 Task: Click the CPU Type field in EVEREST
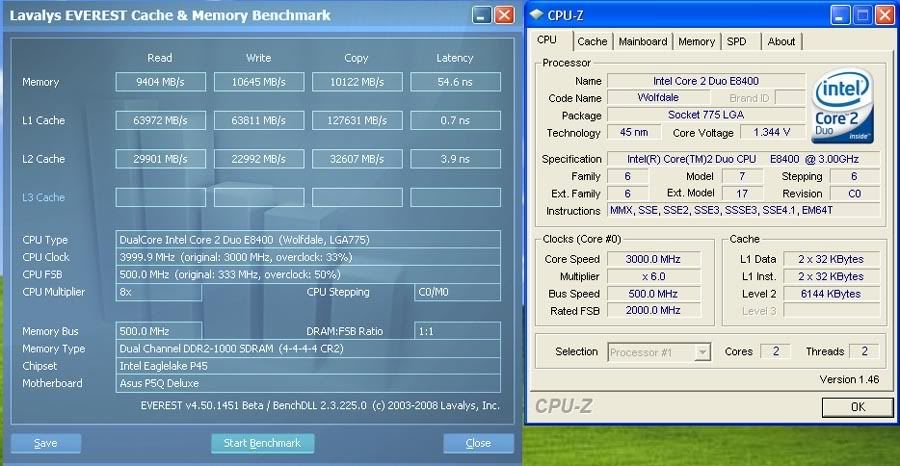[308, 239]
